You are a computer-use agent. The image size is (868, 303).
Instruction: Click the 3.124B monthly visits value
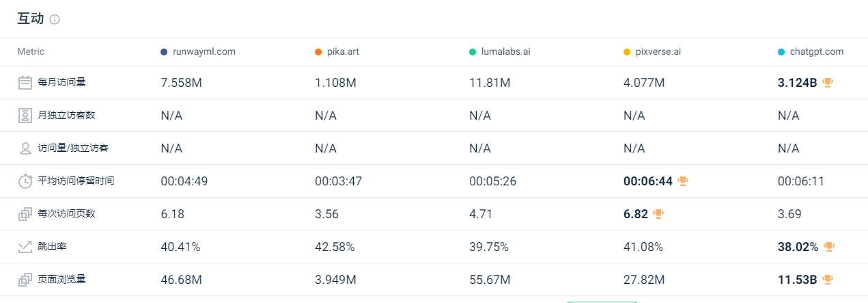798,83
